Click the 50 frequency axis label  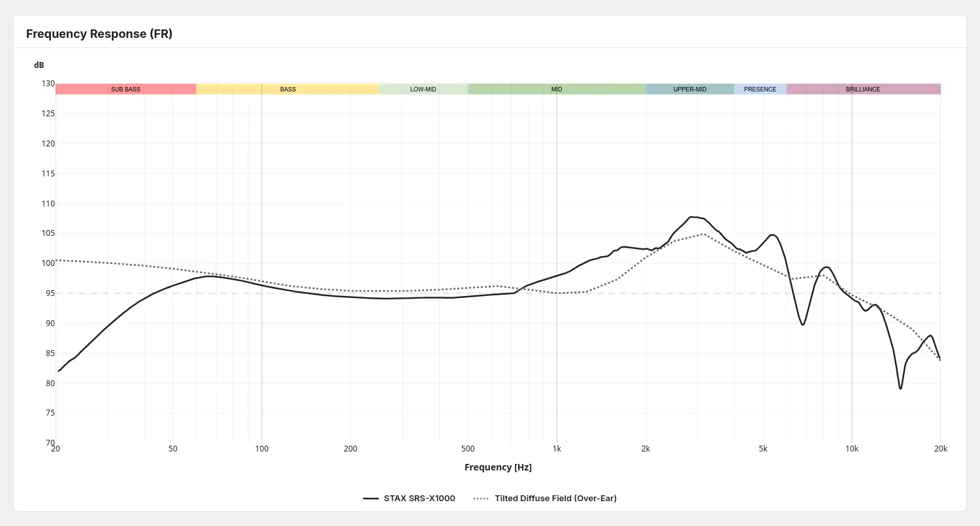pos(173,449)
